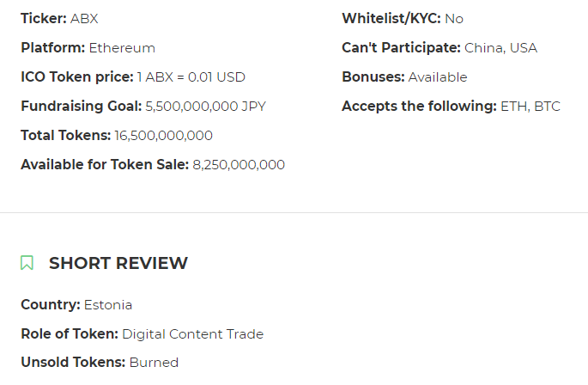Click the SHORT REVIEW heading
The height and width of the screenshot is (385, 588).
(118, 263)
